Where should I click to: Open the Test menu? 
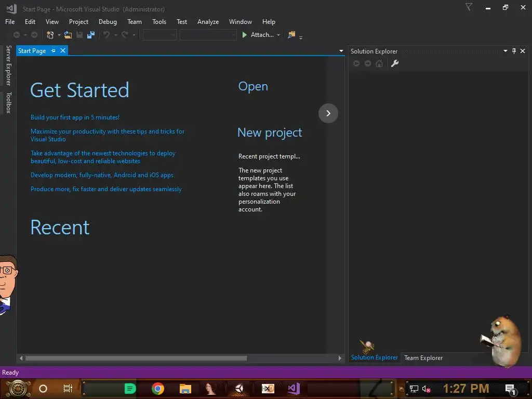[181, 22]
